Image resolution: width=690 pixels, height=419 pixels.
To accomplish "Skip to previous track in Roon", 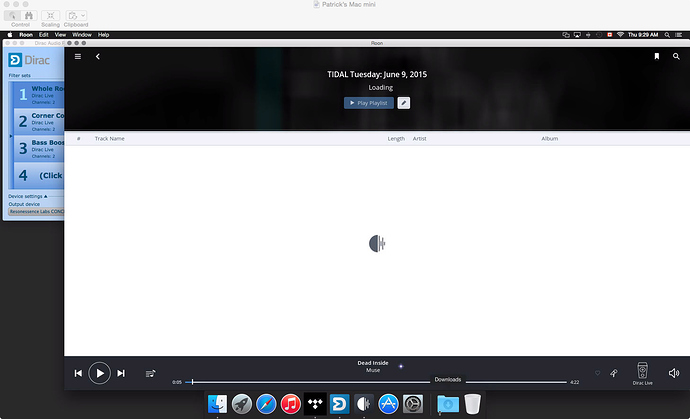I will 78,373.
